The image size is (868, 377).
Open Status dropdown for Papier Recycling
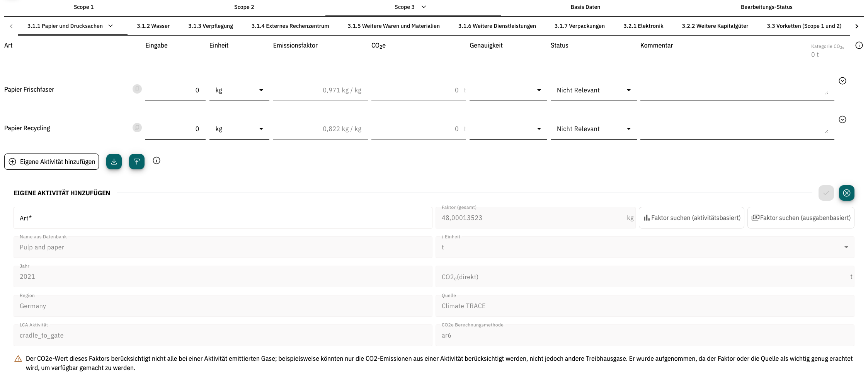[593, 129]
